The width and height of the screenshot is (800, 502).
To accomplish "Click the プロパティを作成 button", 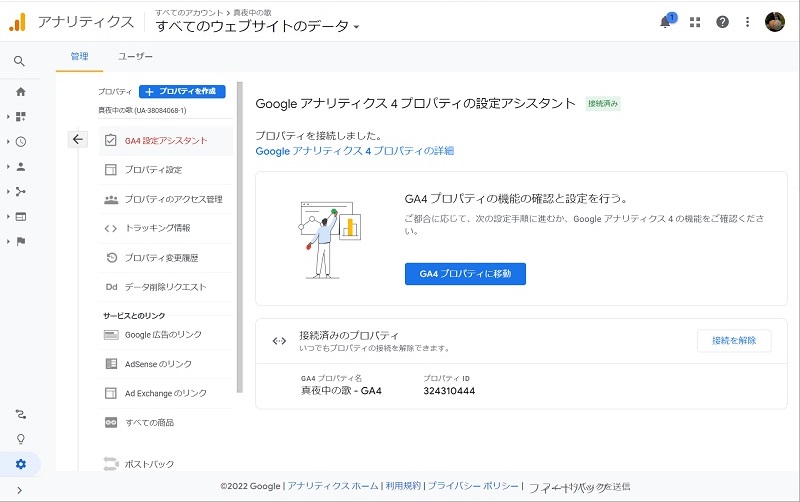I will [x=182, y=91].
